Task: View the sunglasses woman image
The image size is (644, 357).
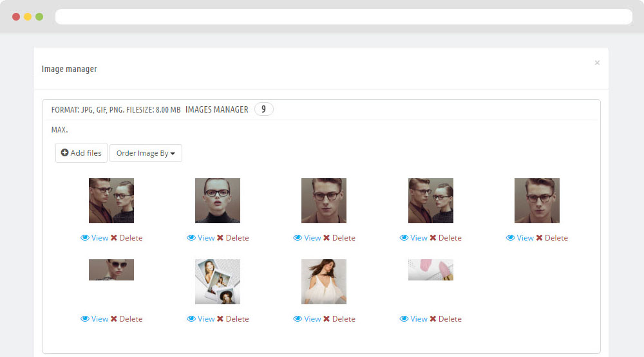Action: pyautogui.click(x=95, y=319)
